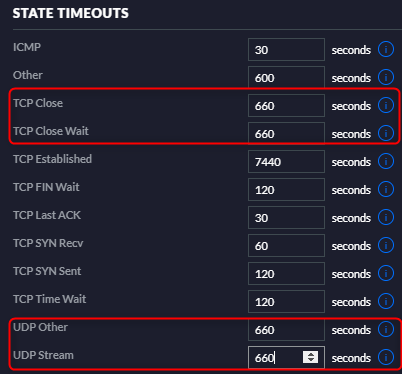This screenshot has width=402, height=374.
Task: View TCP Close Wait info tooltip icon
Action: click(386, 133)
